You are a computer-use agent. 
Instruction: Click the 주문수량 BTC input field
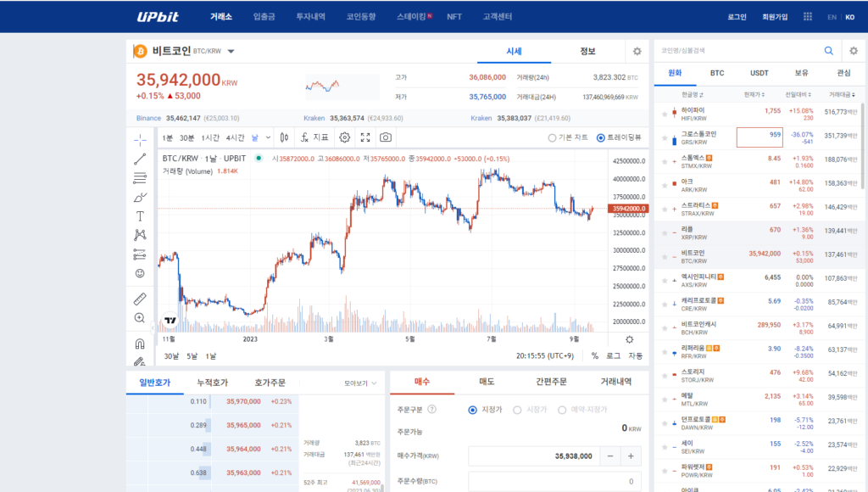point(554,482)
